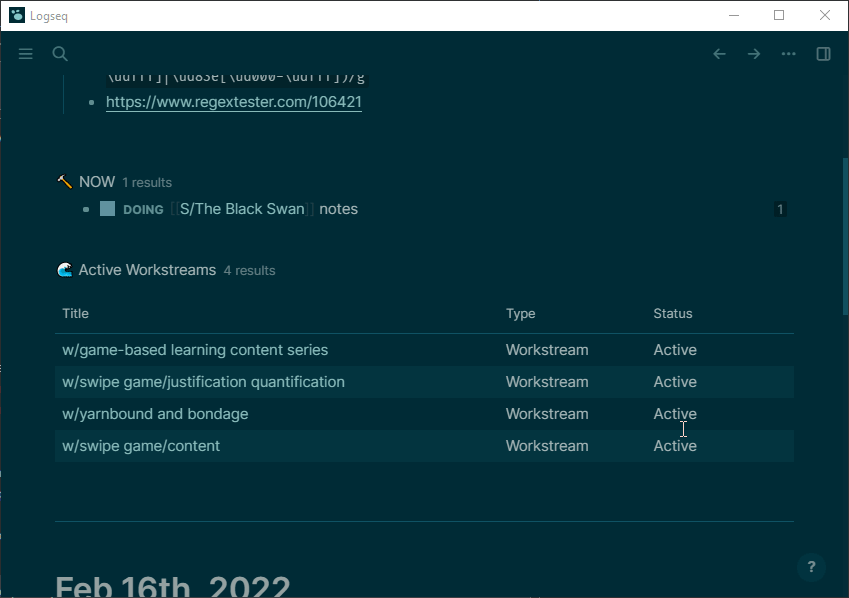
Task: Open the three-dot options menu
Action: tap(788, 54)
